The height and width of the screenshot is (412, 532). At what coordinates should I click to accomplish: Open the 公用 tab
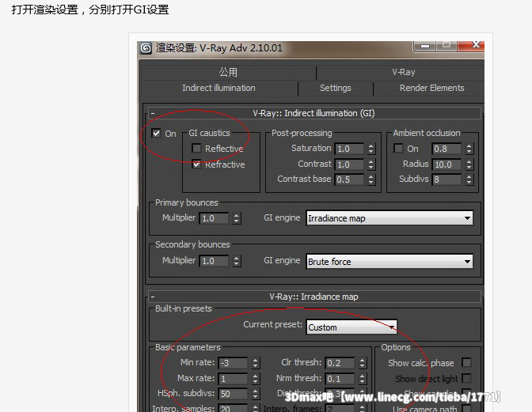point(228,72)
